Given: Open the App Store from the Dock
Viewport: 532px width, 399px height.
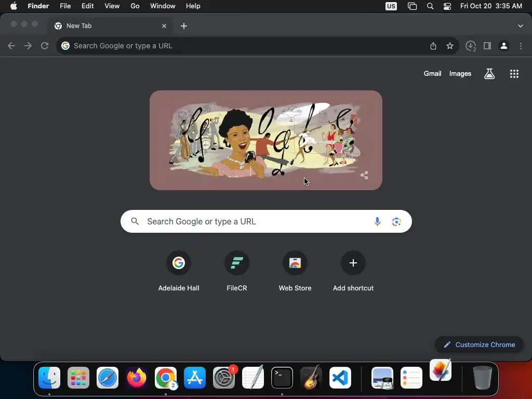Looking at the screenshot, I should click(x=195, y=378).
